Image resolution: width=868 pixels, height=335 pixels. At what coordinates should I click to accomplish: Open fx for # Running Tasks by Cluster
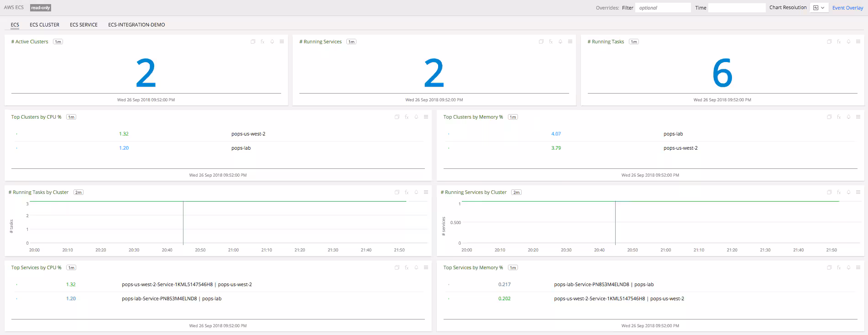click(407, 192)
